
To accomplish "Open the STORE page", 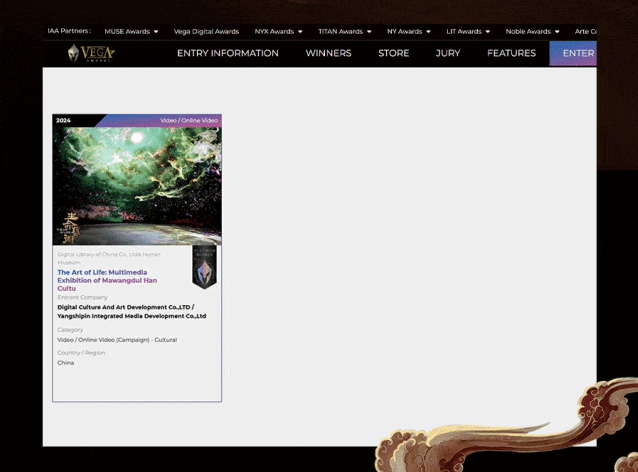I will click(393, 53).
